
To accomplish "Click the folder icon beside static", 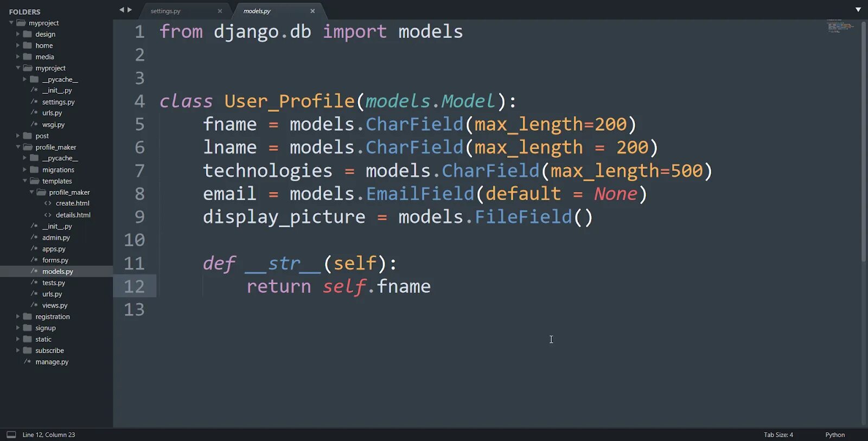I will 28,339.
